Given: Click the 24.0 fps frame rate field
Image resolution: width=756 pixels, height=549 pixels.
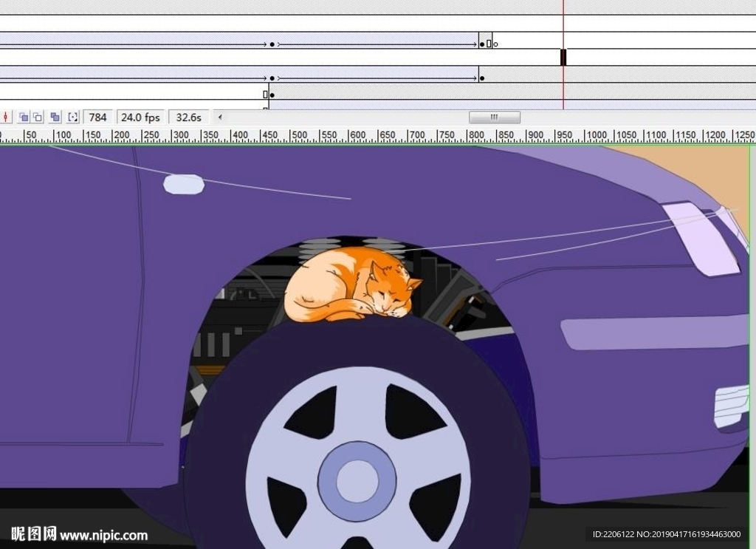Looking at the screenshot, I should point(140,117).
